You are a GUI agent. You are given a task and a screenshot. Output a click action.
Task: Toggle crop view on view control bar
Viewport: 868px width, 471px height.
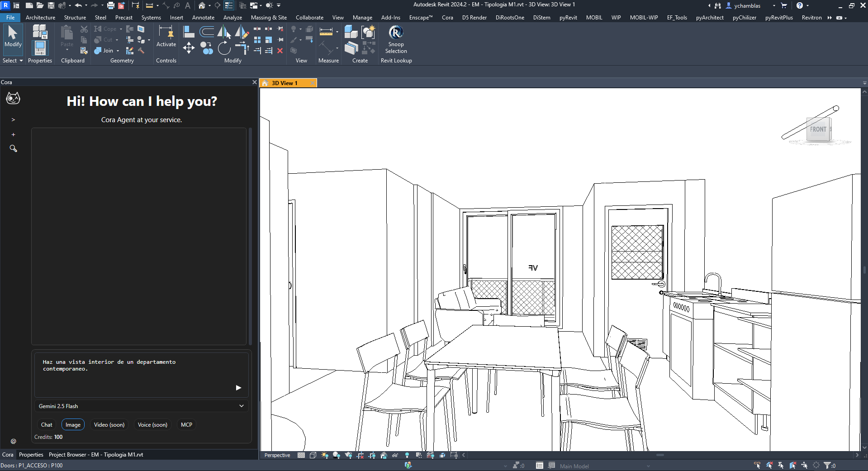pos(360,455)
